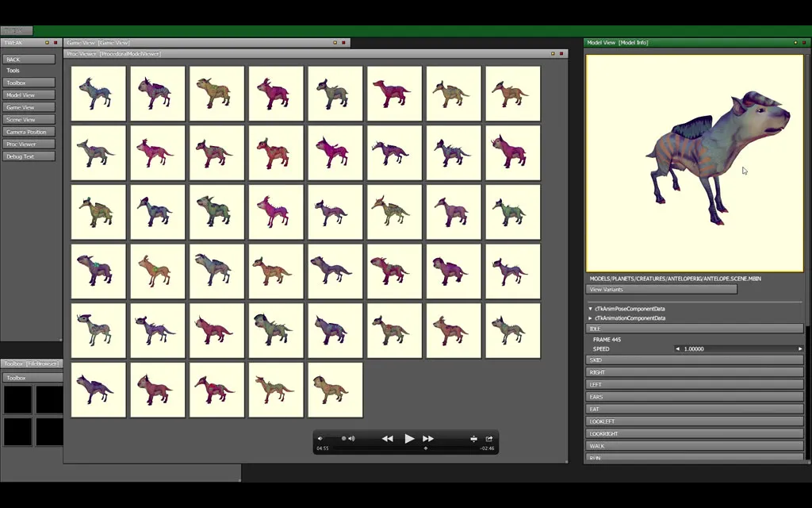This screenshot has width=812, height=508.
Task: Click the mute speaker icon in the player
Action: click(x=320, y=438)
